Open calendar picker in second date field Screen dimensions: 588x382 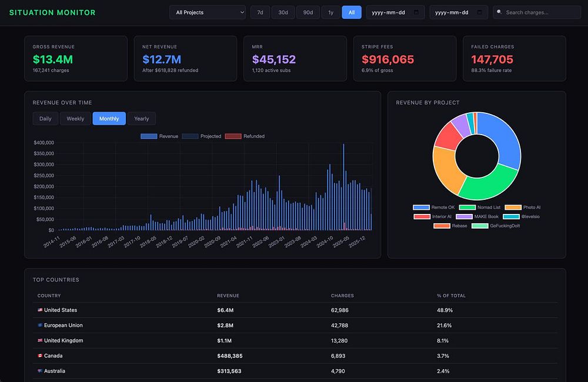click(x=479, y=12)
